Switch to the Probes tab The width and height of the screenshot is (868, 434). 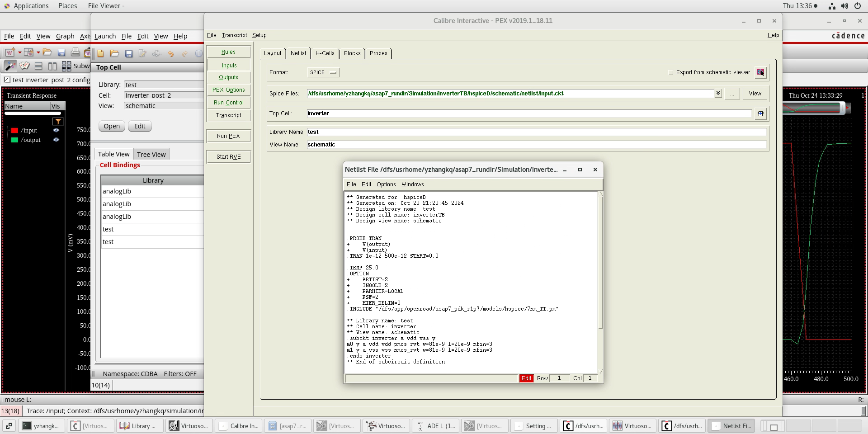(378, 53)
